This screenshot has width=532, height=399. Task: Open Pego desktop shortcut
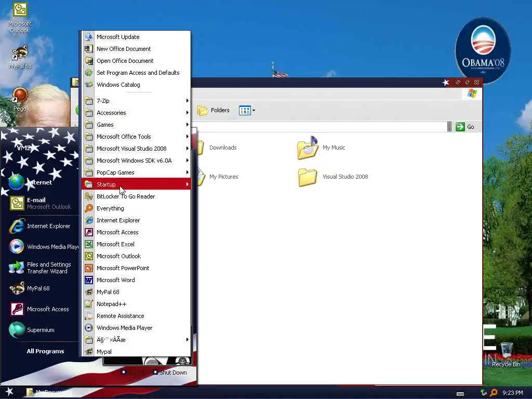[x=20, y=99]
